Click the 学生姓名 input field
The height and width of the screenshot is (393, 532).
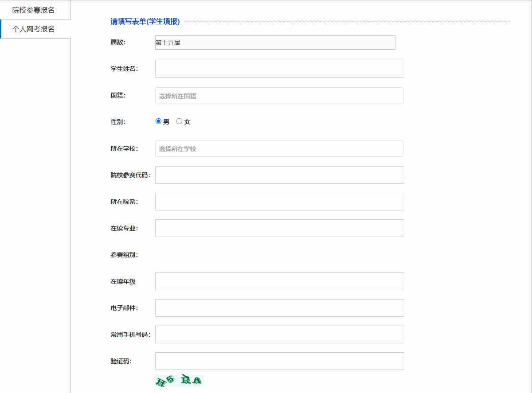[x=280, y=69]
